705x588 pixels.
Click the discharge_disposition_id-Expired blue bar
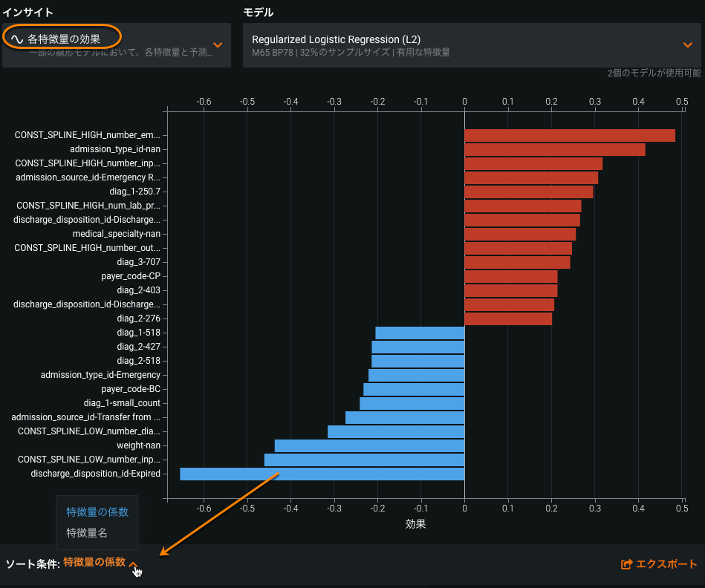(x=322, y=474)
